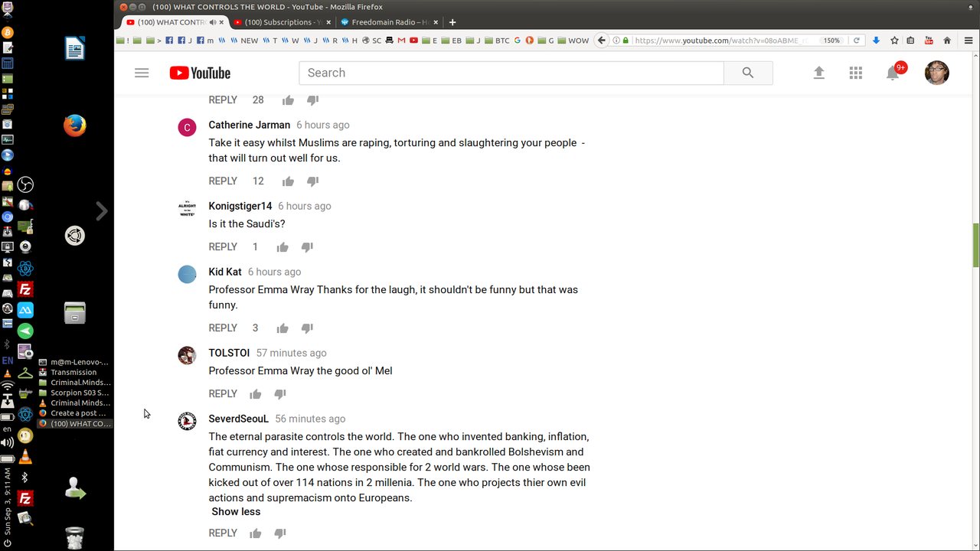Image resolution: width=980 pixels, height=551 pixels.
Task: Open the account avatar menu
Action: tap(937, 73)
